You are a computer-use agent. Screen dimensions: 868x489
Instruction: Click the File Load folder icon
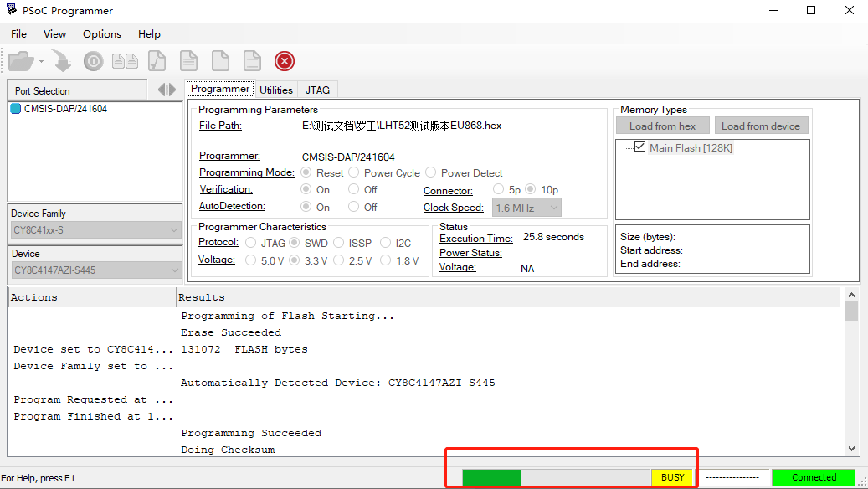(21, 61)
